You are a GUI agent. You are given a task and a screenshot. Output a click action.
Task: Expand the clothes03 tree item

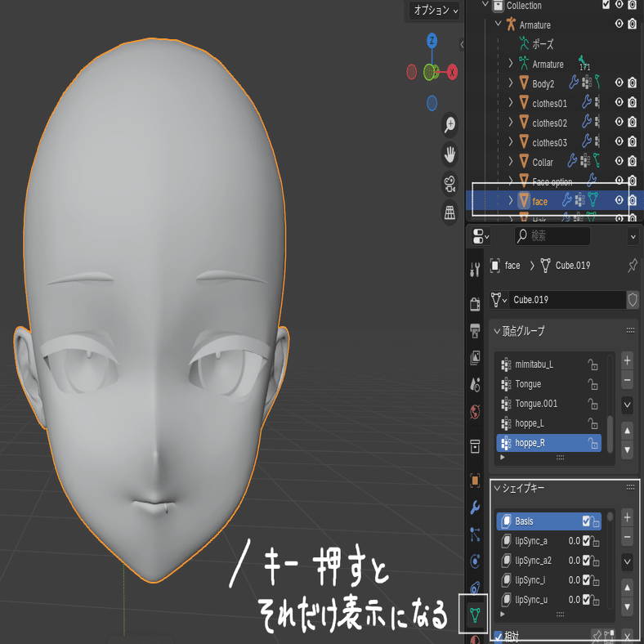pyautogui.click(x=511, y=141)
